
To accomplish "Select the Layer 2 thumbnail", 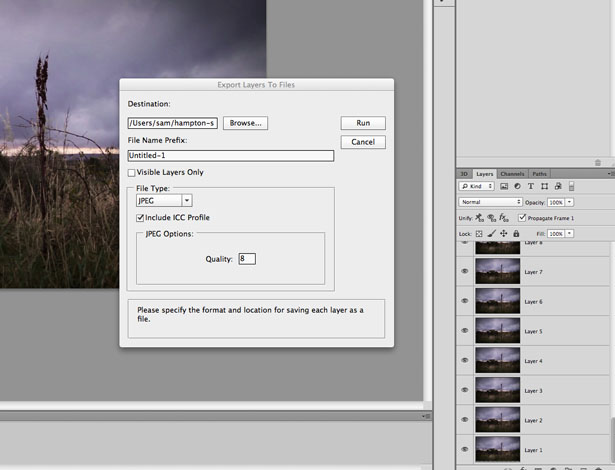I will click(498, 420).
